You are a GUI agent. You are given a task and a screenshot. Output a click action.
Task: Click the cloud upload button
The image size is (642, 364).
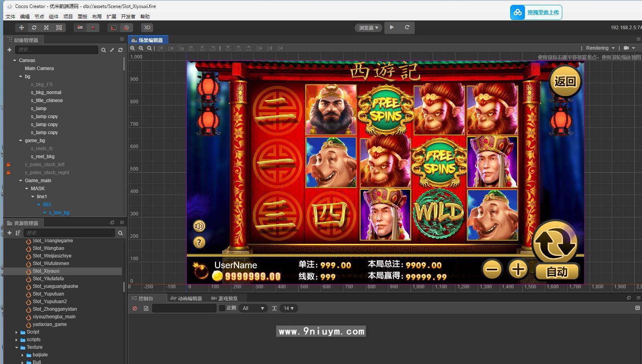[x=536, y=12]
